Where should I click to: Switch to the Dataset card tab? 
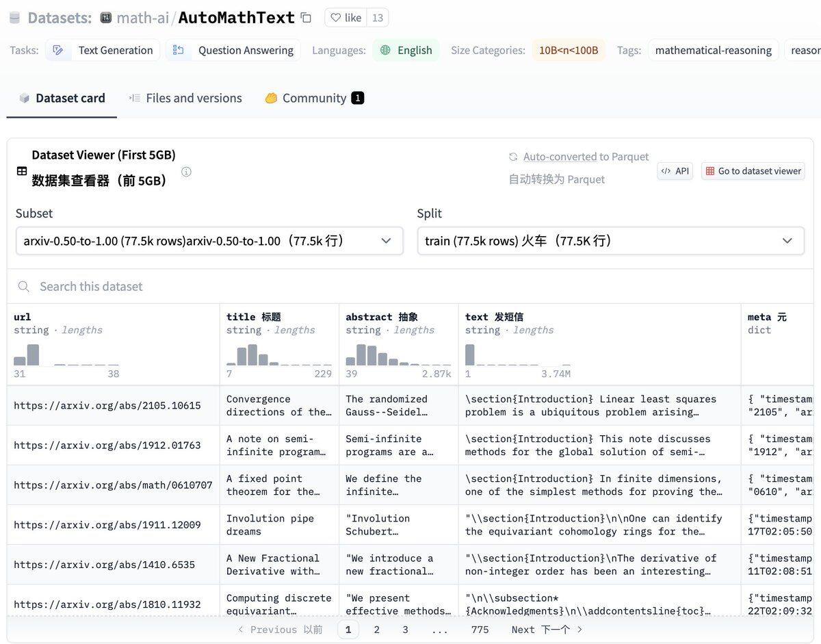coord(62,98)
